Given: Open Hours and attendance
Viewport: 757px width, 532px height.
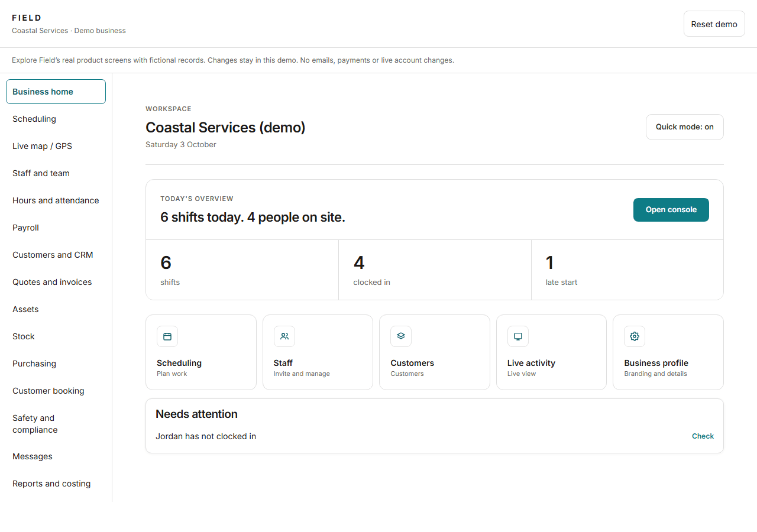Looking at the screenshot, I should tap(56, 200).
